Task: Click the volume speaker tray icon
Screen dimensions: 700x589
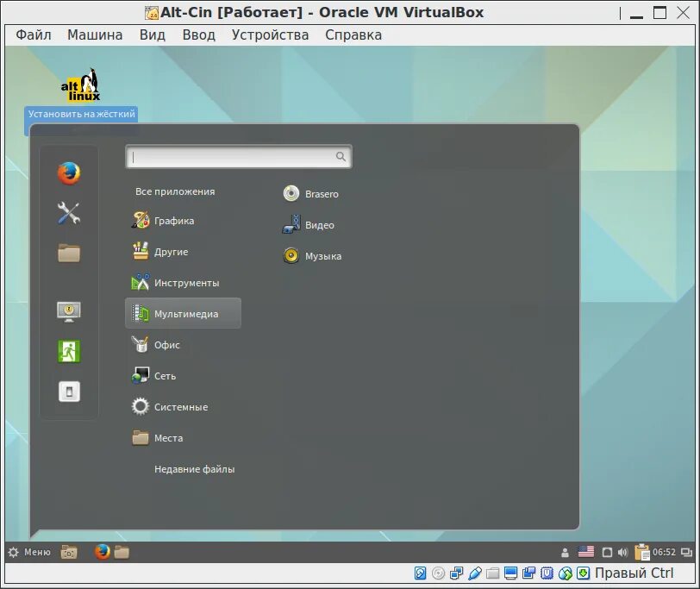Action: pyautogui.click(x=622, y=553)
